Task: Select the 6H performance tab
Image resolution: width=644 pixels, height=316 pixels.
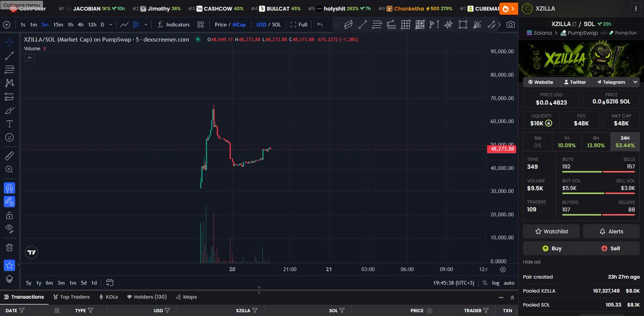Action: (596, 142)
